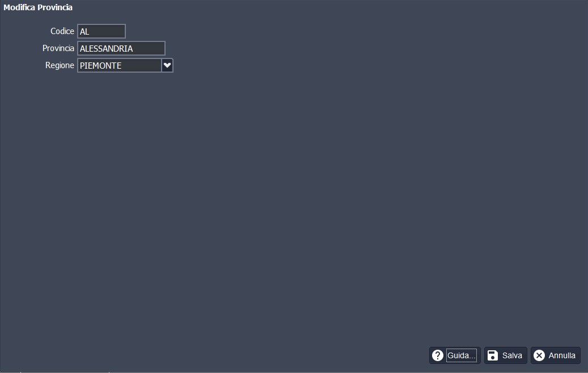This screenshot has width=588, height=373.
Task: Click the Regione field label
Action: coord(60,65)
